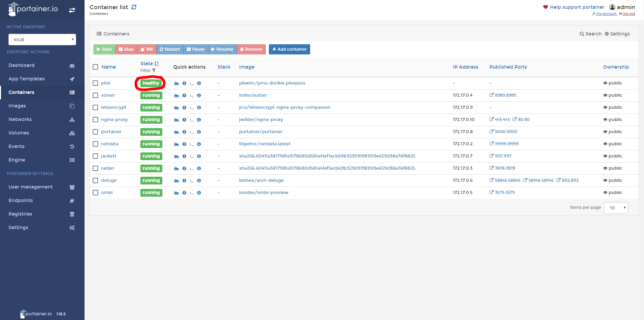Open console for the ombi container
Screen dimensions: 644x320
[191, 193]
